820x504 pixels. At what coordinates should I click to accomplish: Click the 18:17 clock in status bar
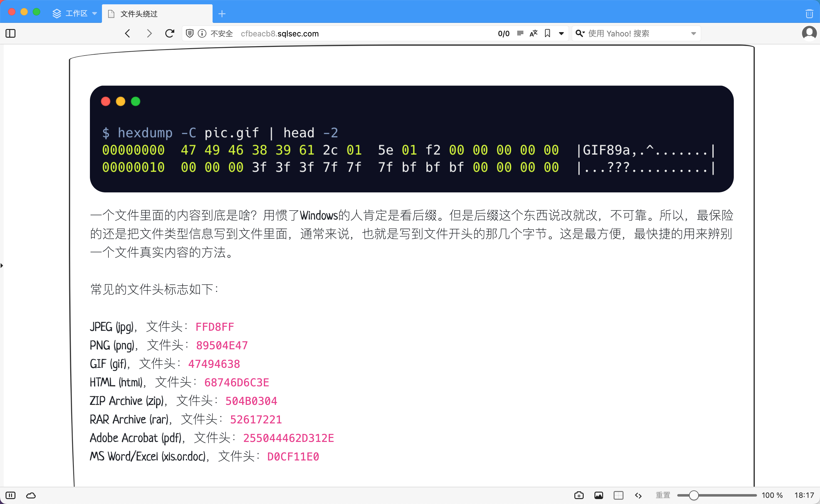pos(804,495)
